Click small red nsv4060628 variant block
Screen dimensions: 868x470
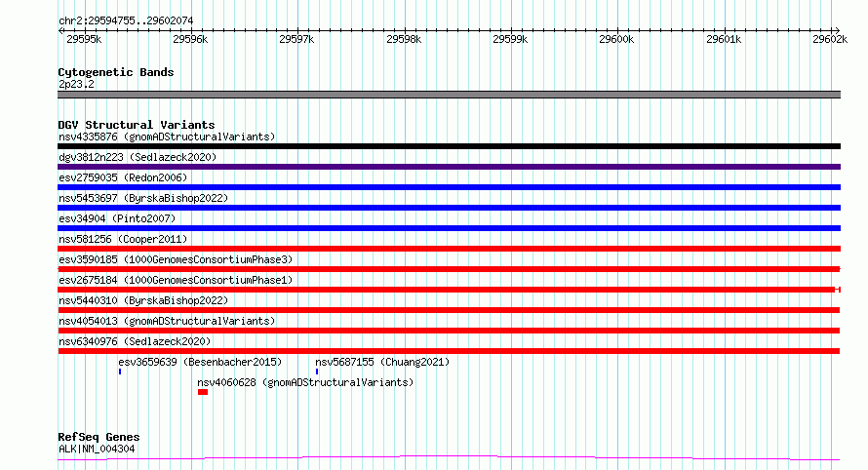(203, 392)
